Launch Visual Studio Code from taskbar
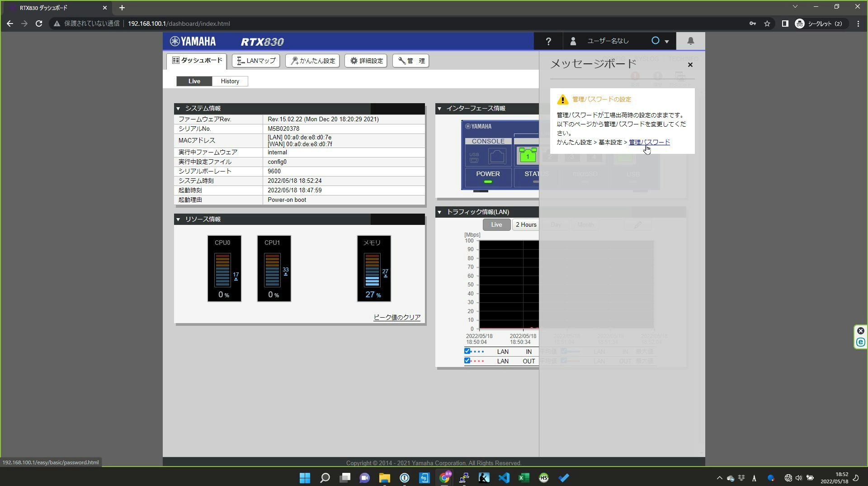 pyautogui.click(x=504, y=478)
